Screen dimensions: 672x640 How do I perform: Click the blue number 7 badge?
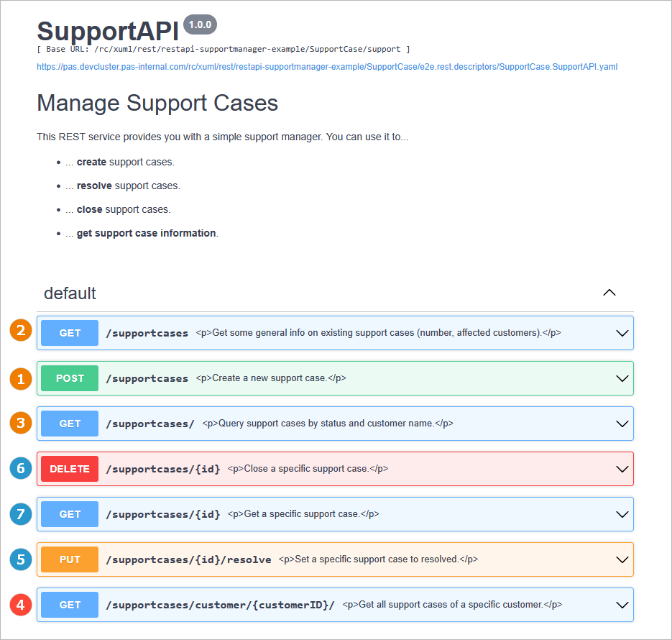click(21, 514)
